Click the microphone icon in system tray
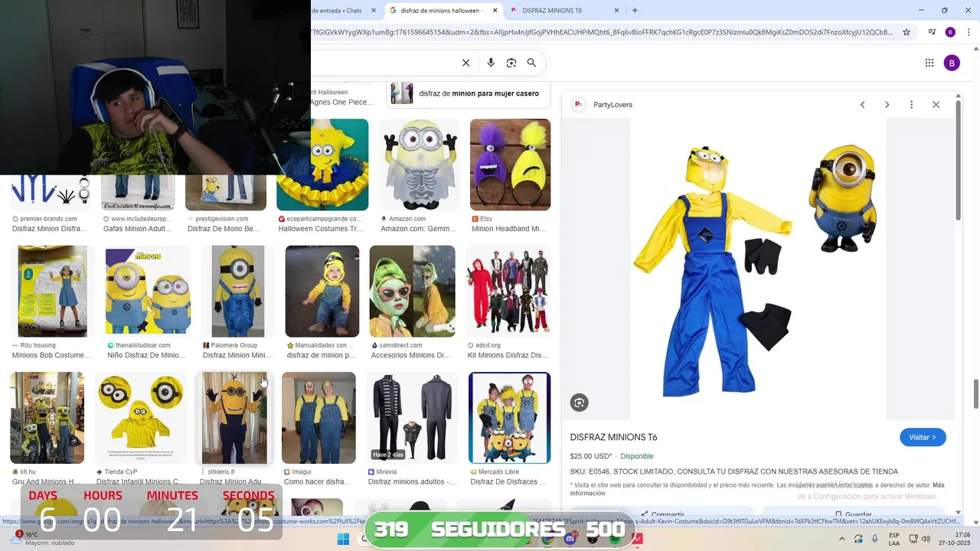This screenshot has width=980, height=551. (874, 539)
